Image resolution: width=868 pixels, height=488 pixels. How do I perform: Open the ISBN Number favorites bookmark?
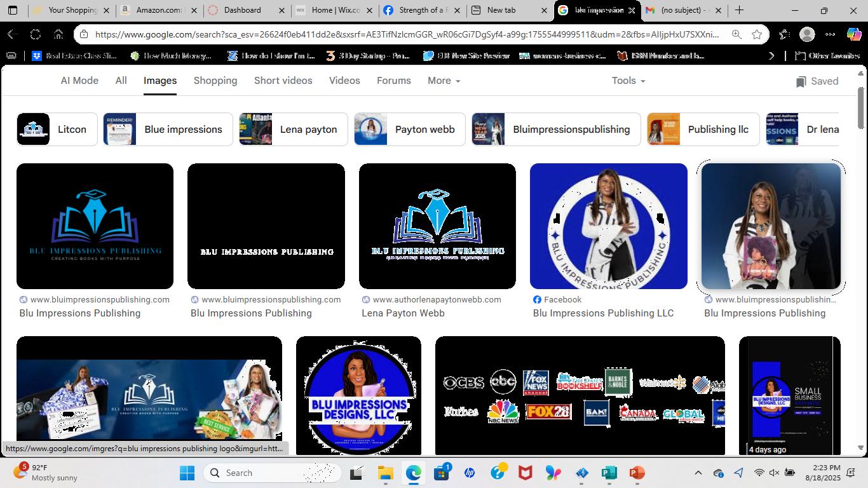coord(661,56)
